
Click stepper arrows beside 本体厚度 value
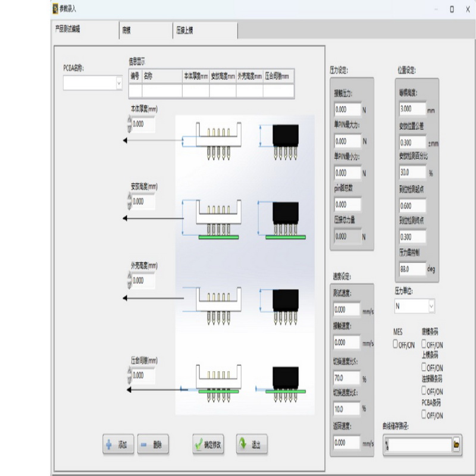[129, 124]
